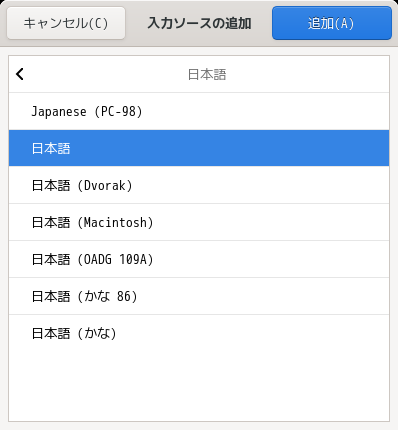
Task: Select the last entry 日本語 (かな)
Action: pyautogui.click(x=199, y=333)
